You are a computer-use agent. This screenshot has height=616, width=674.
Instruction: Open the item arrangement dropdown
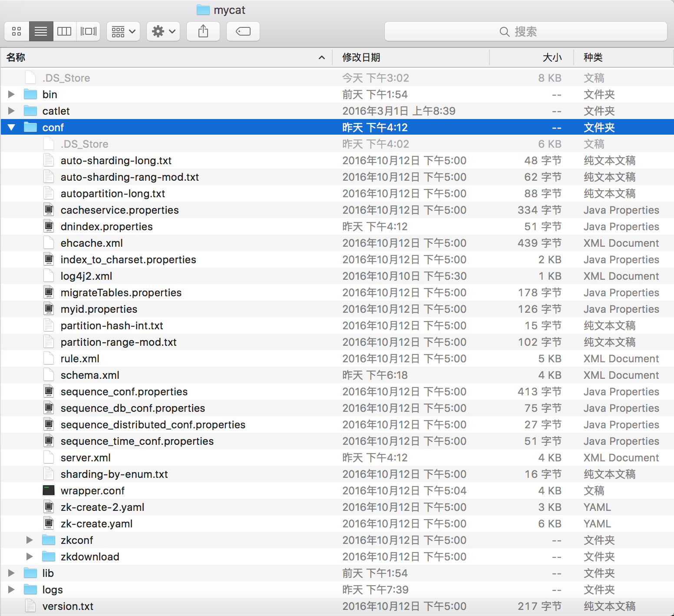coord(123,31)
